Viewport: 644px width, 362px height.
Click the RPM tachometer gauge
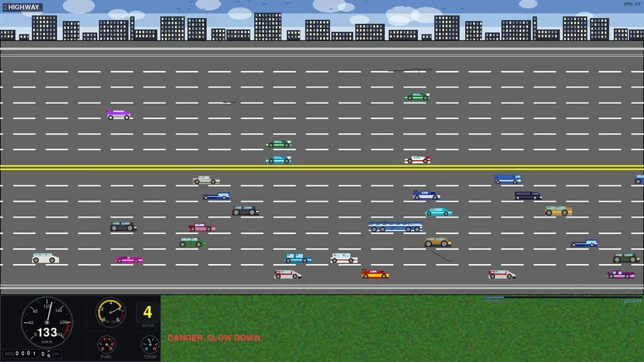coord(111,313)
